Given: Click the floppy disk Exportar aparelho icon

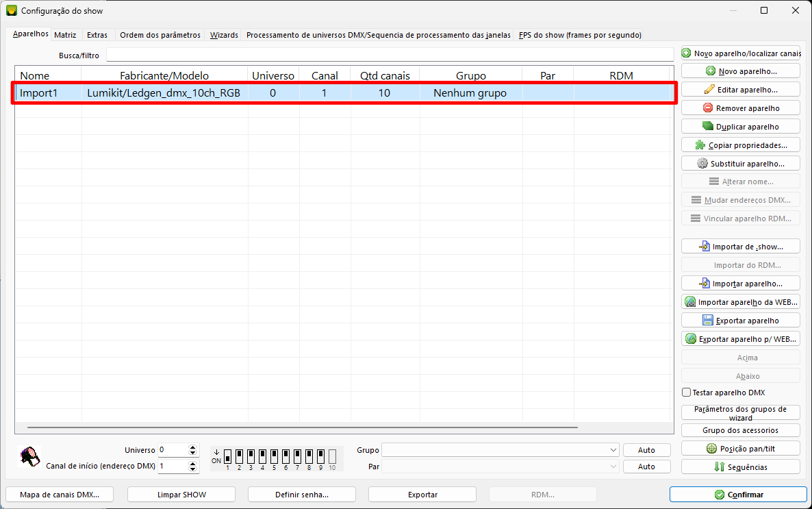Looking at the screenshot, I should (x=708, y=321).
